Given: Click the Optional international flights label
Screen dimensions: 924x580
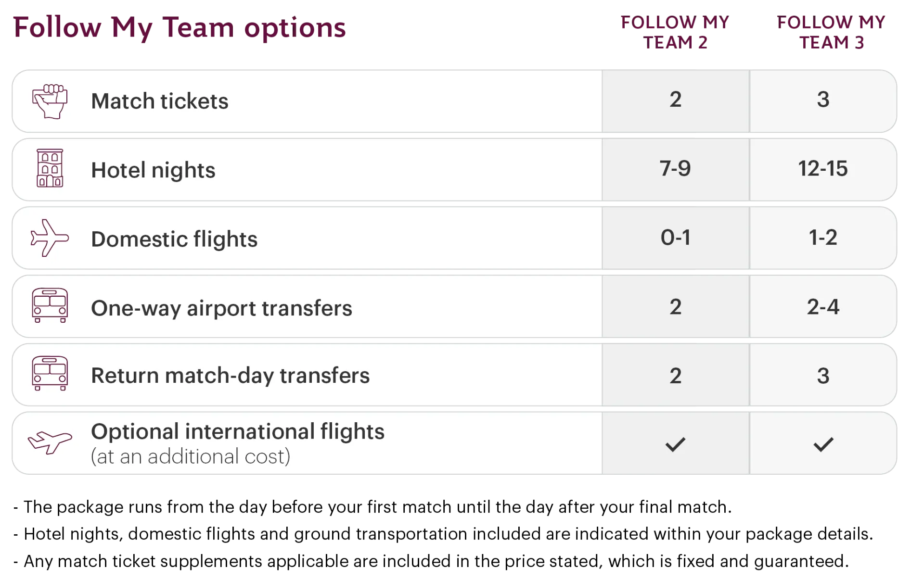Looking at the screenshot, I should 238,432.
